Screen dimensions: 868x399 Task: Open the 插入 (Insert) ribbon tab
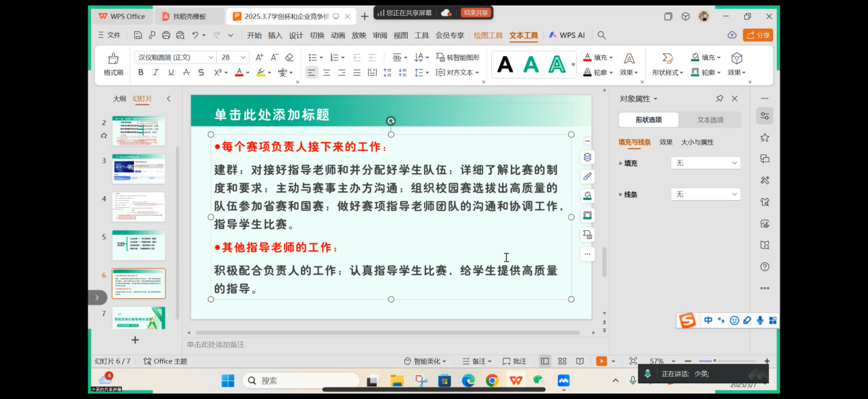[275, 36]
